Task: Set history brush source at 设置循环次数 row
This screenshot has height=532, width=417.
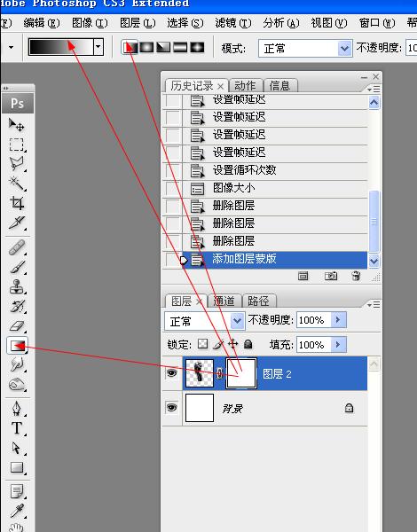Action: 173,170
